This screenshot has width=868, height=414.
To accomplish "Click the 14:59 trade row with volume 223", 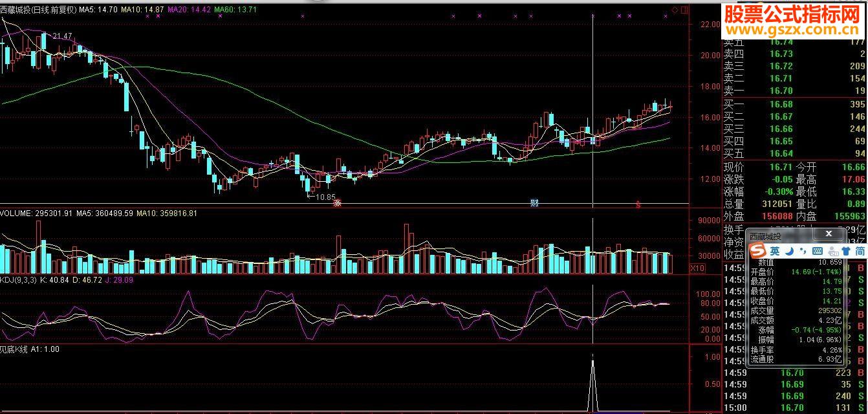I will coord(795,373).
